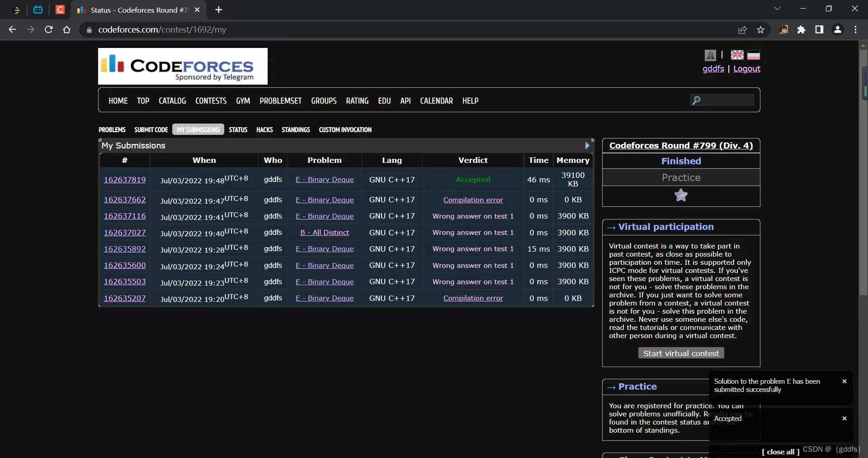868x458 pixels.
Task: Open the API menu item
Action: point(406,100)
